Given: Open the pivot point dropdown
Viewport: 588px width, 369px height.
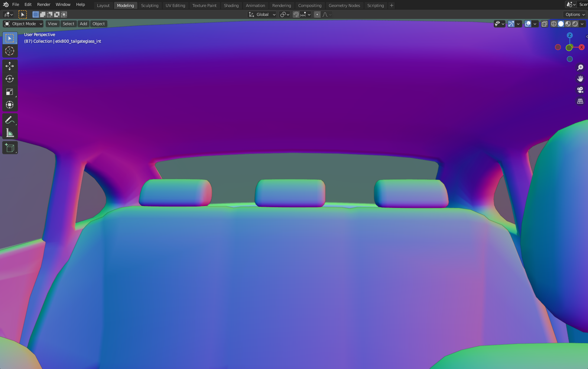Looking at the screenshot, I should pos(285,14).
